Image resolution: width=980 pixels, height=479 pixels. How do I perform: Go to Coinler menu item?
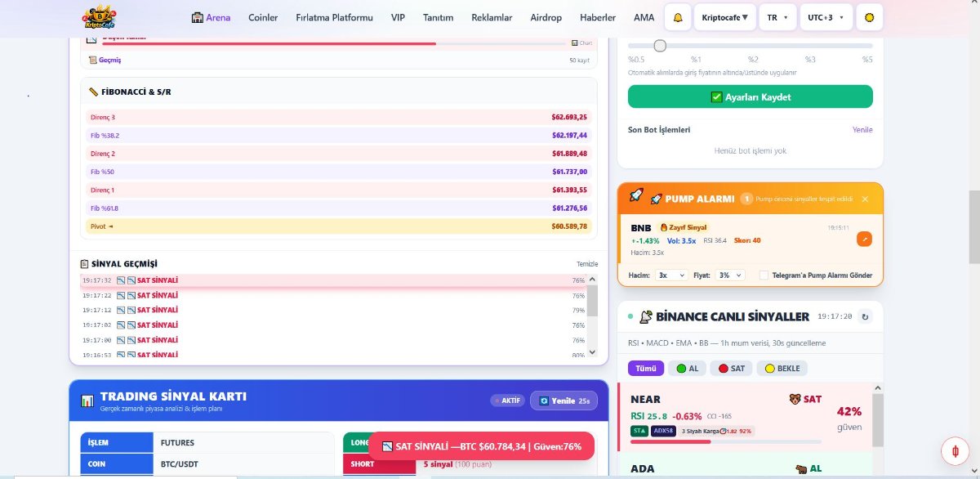(x=263, y=17)
